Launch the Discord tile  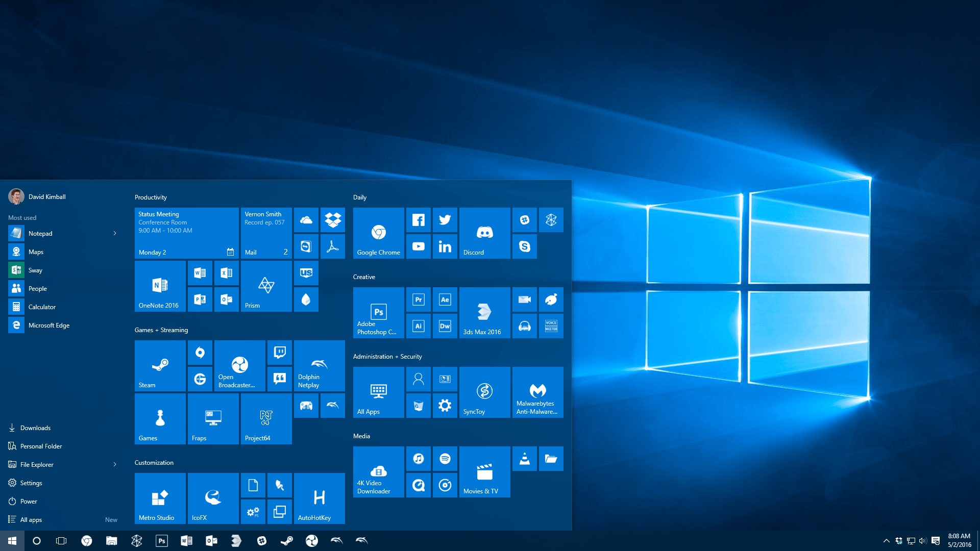coord(484,233)
